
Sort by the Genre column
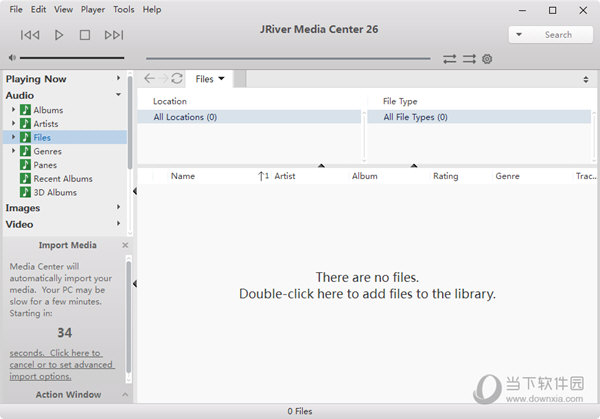pyautogui.click(x=507, y=176)
